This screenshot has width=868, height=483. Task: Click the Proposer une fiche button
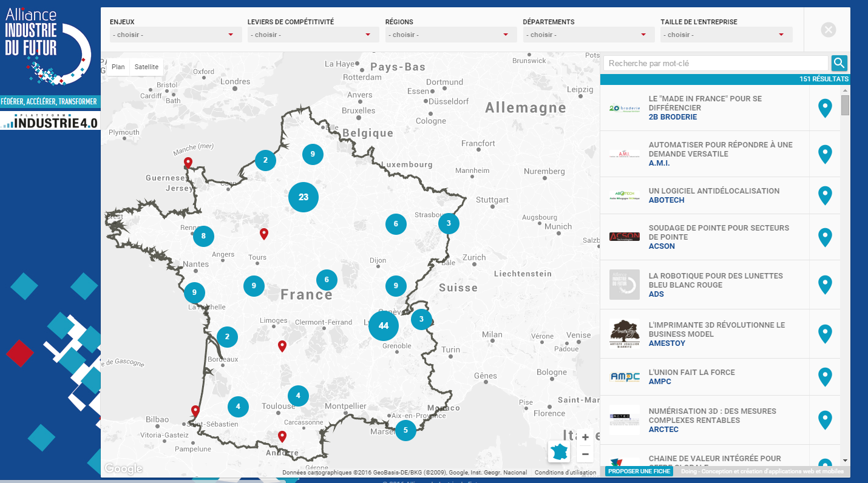[x=639, y=471]
